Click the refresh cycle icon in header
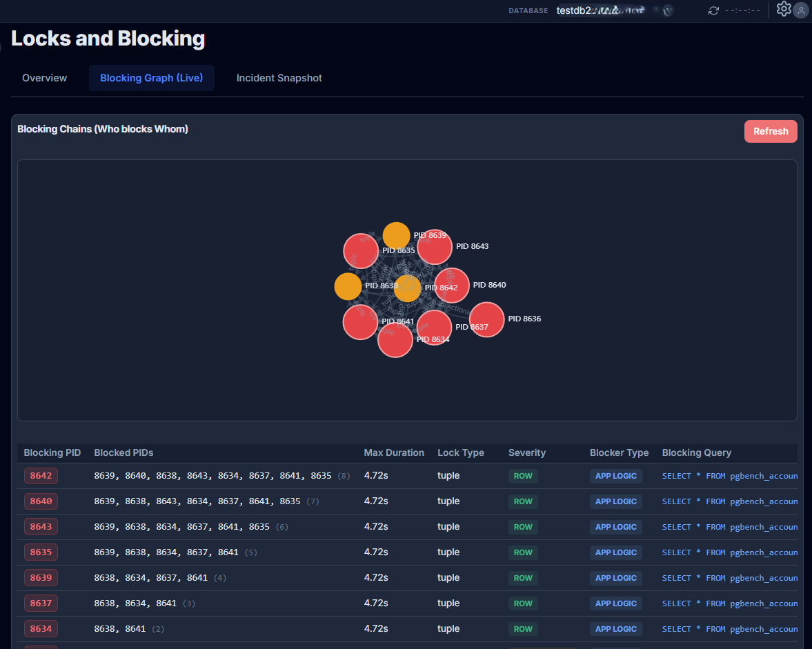The width and height of the screenshot is (812, 649). tap(713, 10)
